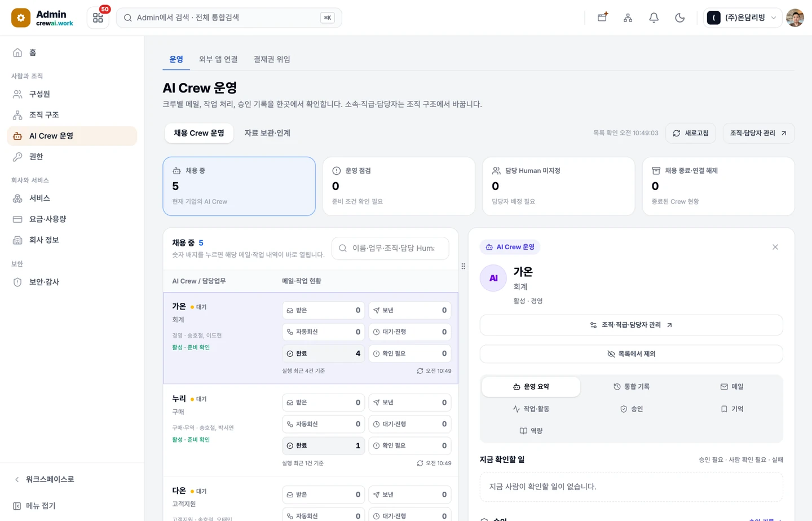Viewport: 812px width, 521px height.
Task: Expand the (주)온담리빙 company dropdown
Action: (x=742, y=17)
